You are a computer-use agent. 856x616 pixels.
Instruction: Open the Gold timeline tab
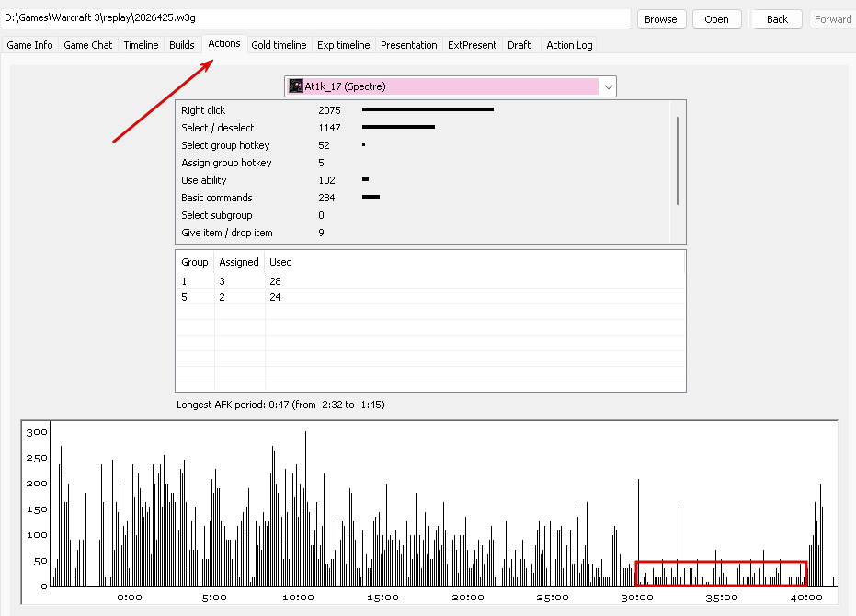[279, 45]
